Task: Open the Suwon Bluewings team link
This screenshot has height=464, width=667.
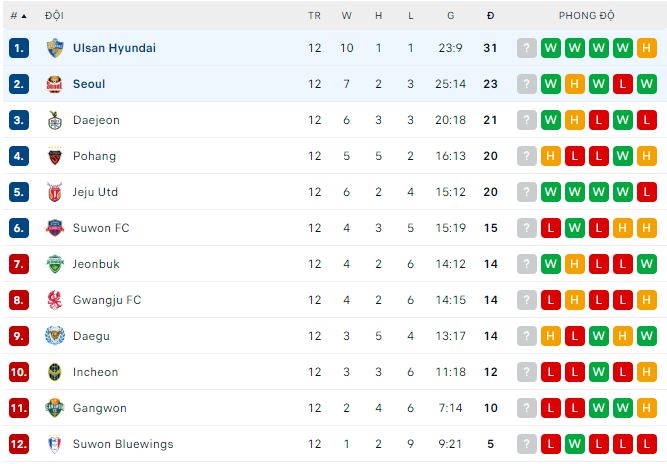Action: [x=123, y=444]
